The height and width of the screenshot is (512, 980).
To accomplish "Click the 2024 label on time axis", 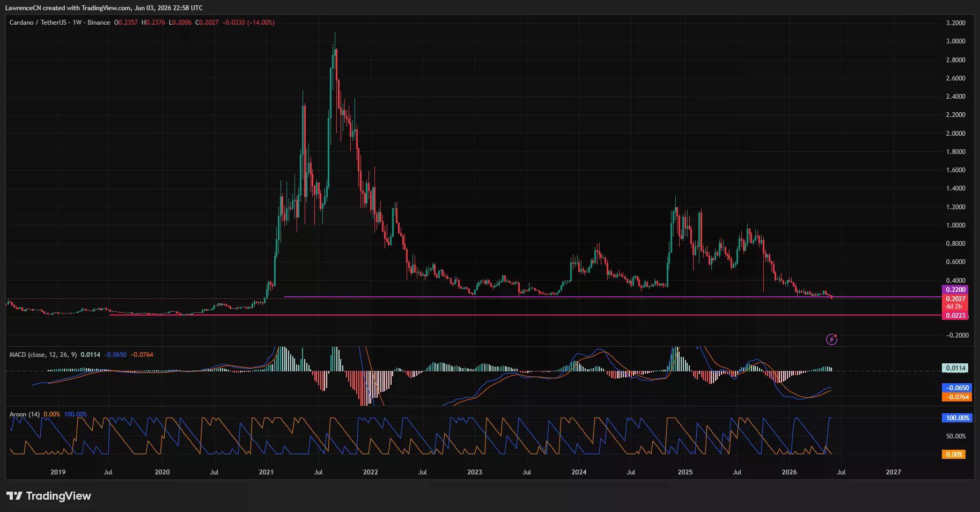I will [579, 472].
